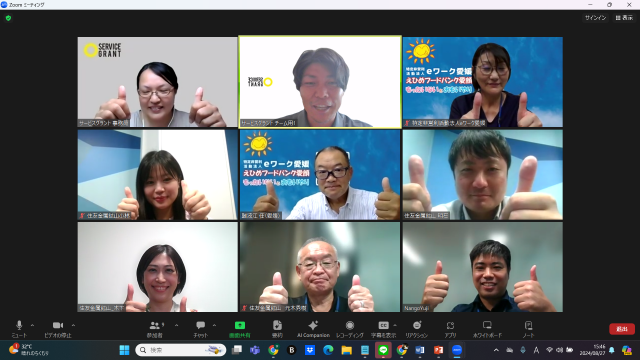Toggle closed captions (CC) display
Screen dimensions: 640x360
(383, 329)
